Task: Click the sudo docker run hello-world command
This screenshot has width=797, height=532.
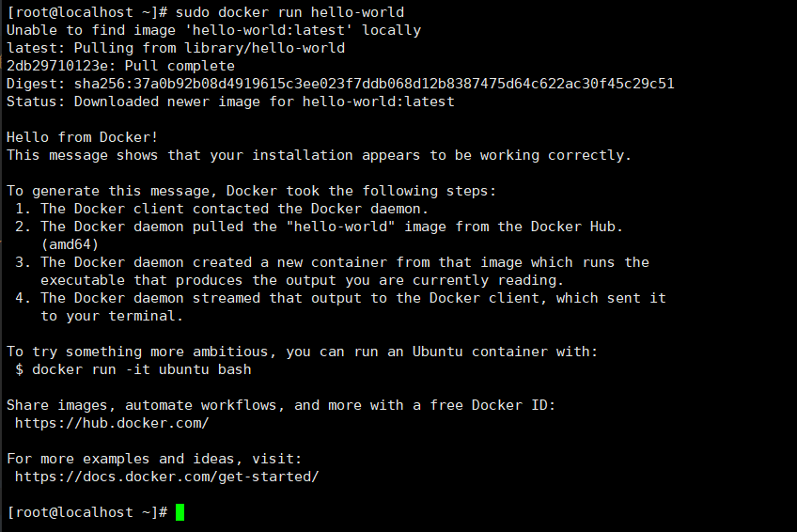Action: click(289, 12)
